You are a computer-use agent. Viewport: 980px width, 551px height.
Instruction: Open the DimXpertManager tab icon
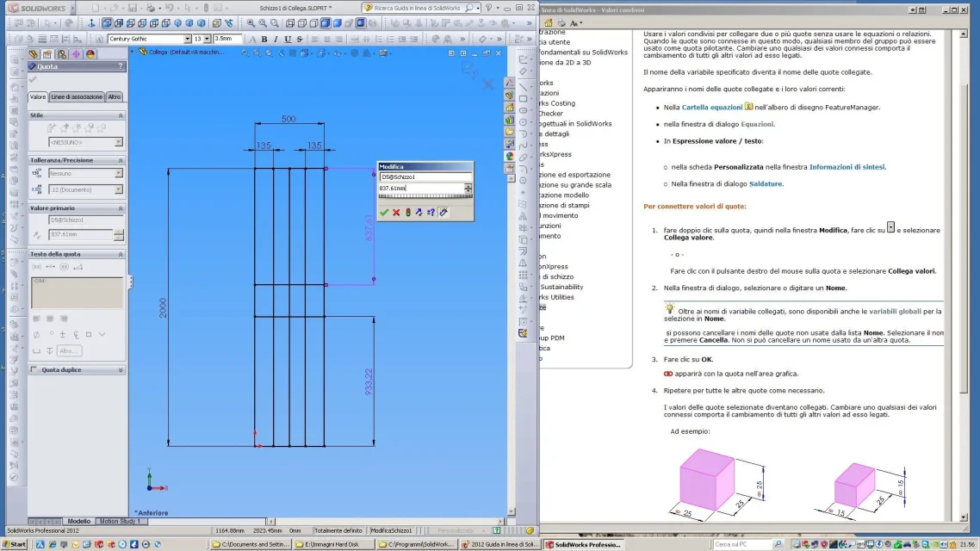coord(77,53)
